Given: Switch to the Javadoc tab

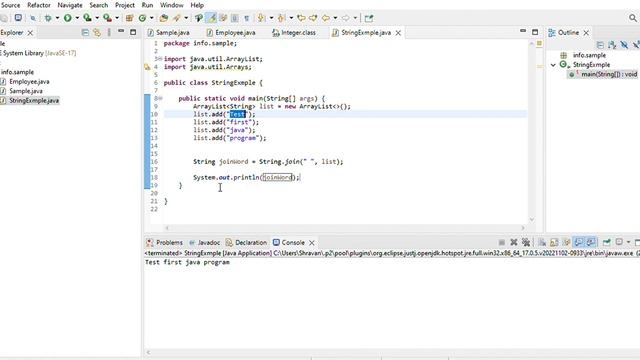Looking at the screenshot, I should point(204,242).
